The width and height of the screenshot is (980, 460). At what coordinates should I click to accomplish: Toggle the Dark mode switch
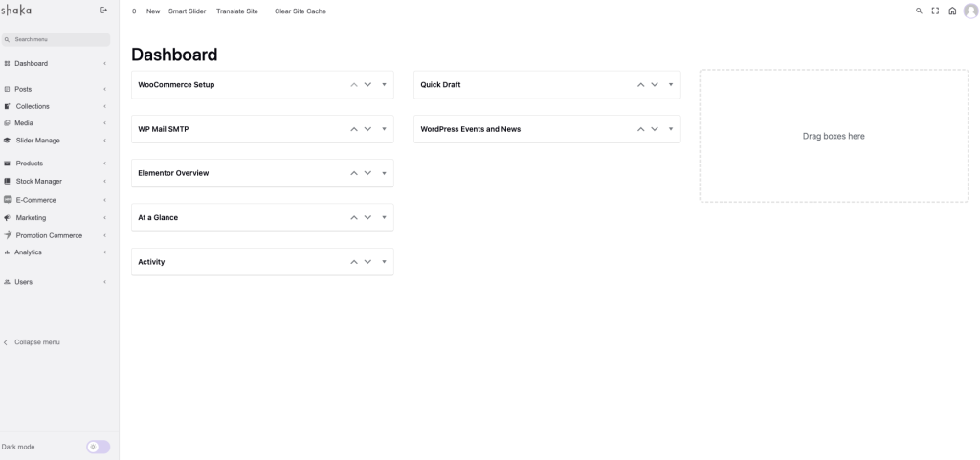[x=98, y=447]
